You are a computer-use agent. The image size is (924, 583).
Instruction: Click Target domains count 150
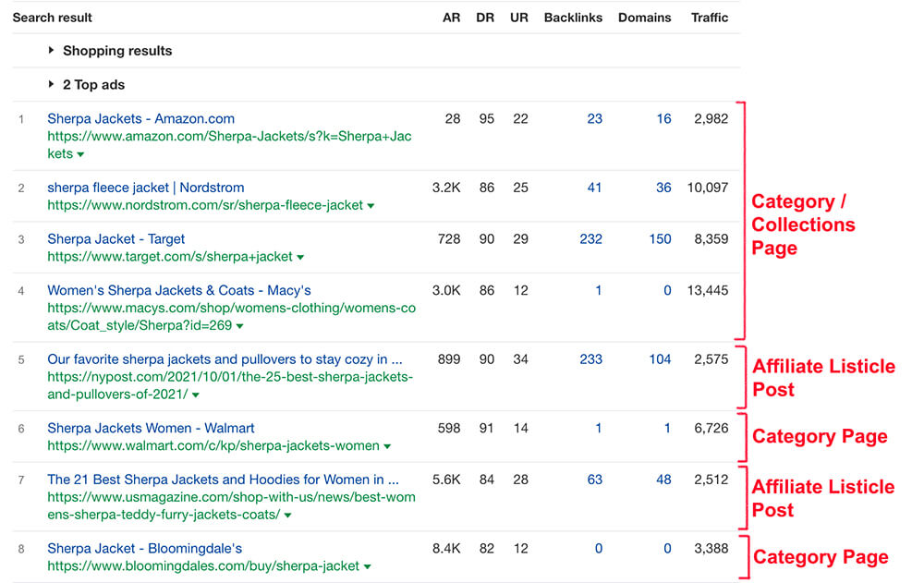660,238
